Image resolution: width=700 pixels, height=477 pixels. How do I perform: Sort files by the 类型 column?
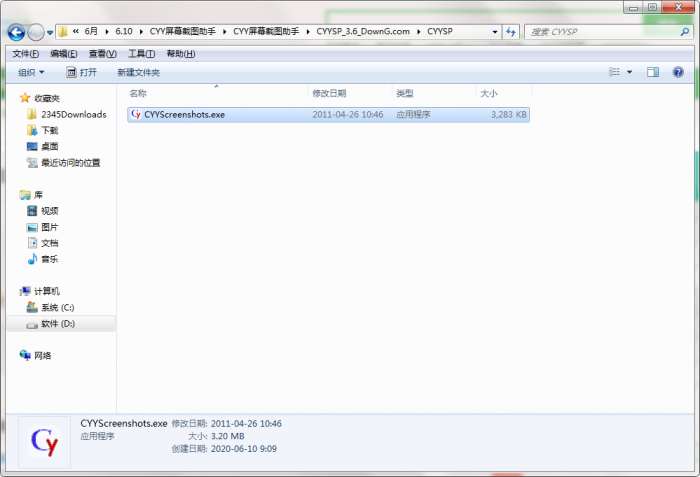coord(433,93)
